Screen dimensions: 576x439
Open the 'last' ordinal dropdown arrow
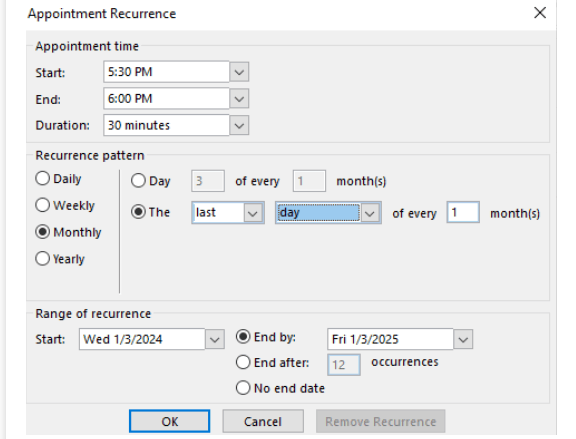(253, 213)
